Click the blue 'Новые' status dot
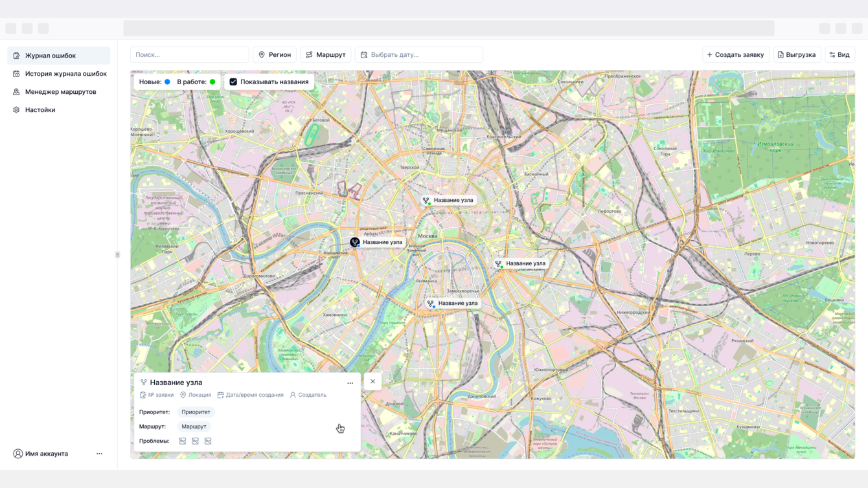The image size is (868, 488). click(167, 82)
